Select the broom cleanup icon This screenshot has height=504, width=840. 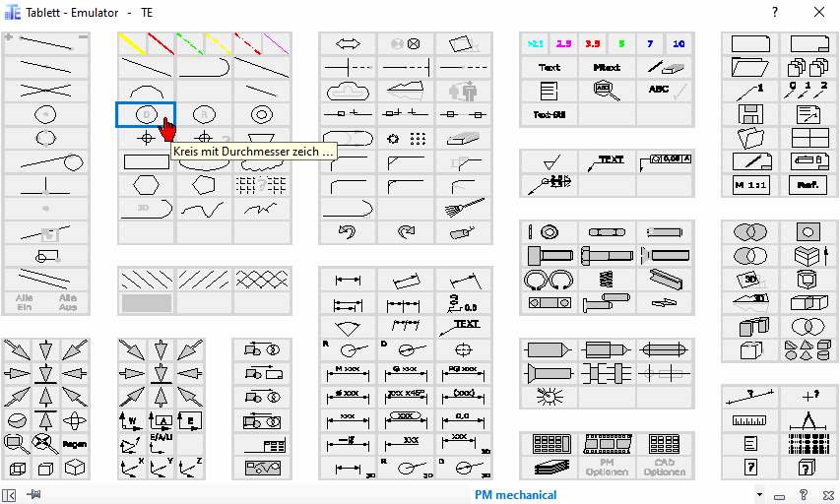pyautogui.click(x=464, y=209)
